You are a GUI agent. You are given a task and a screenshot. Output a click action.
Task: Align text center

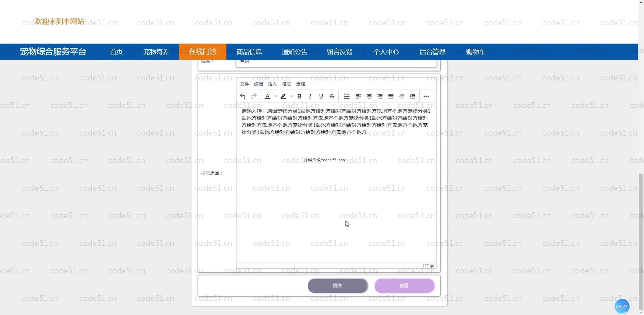[x=369, y=96]
